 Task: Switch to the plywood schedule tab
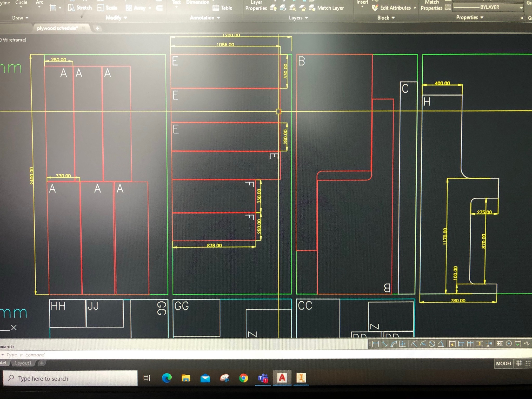(x=57, y=28)
